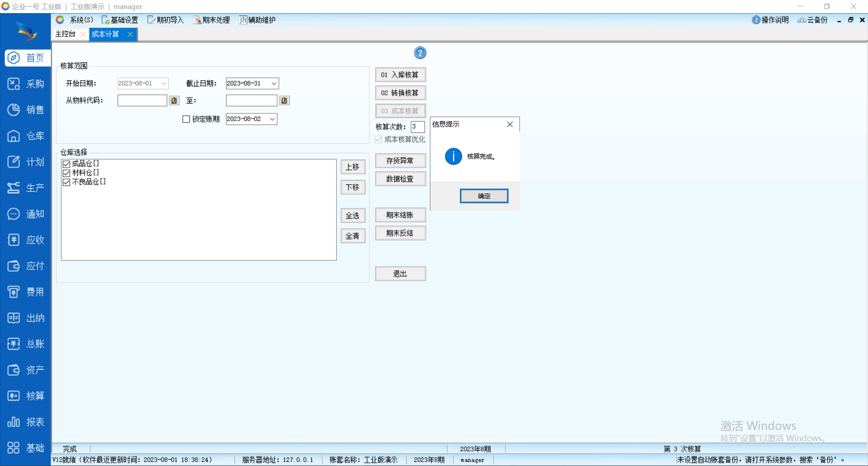This screenshot has width=868, height=466.
Task: Click the blue help question mark icon
Action: tap(420, 53)
